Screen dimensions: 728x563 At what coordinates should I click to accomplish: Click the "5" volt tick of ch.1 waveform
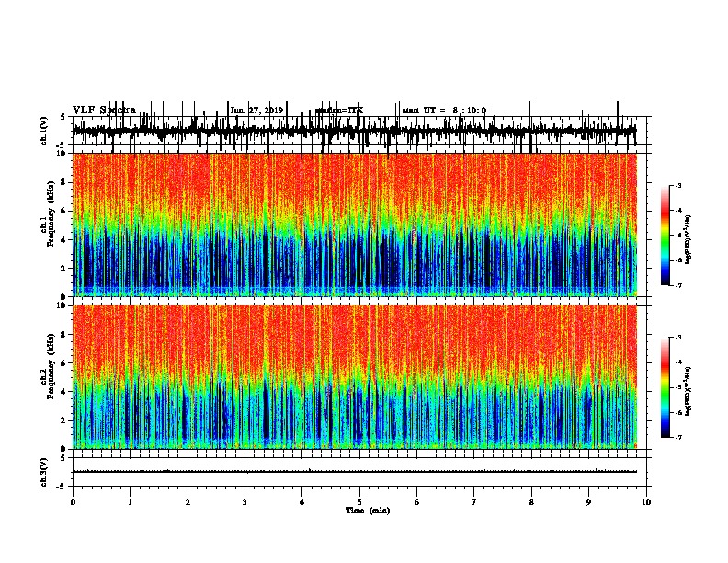(63, 117)
